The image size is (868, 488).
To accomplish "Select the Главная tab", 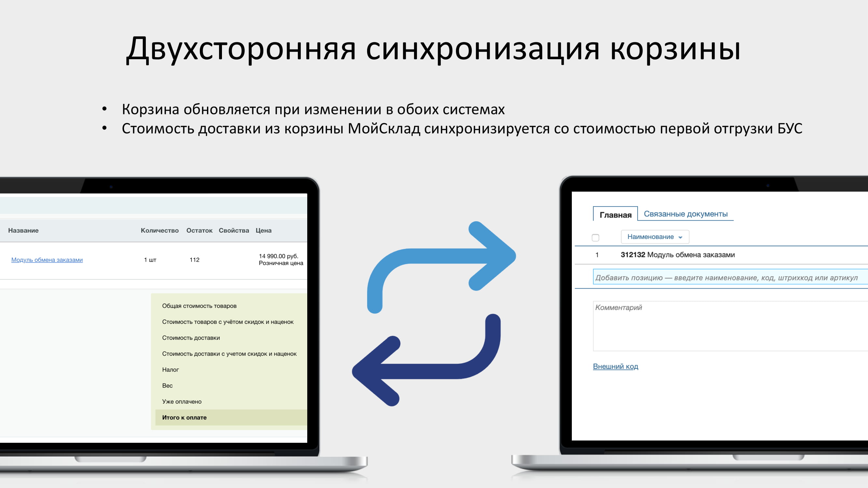I will pyautogui.click(x=614, y=213).
